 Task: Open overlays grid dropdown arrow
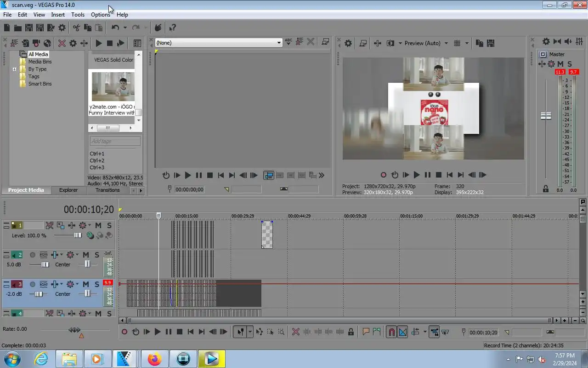point(467,43)
